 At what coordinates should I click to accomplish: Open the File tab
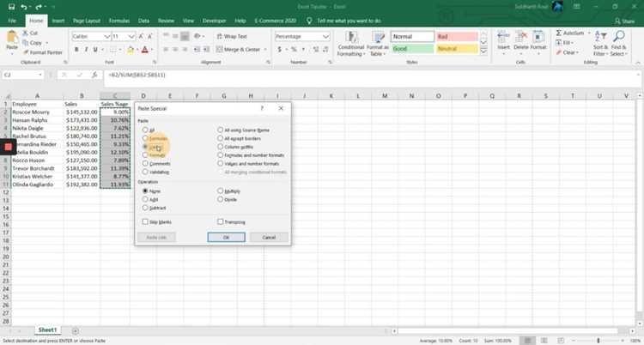(12, 21)
